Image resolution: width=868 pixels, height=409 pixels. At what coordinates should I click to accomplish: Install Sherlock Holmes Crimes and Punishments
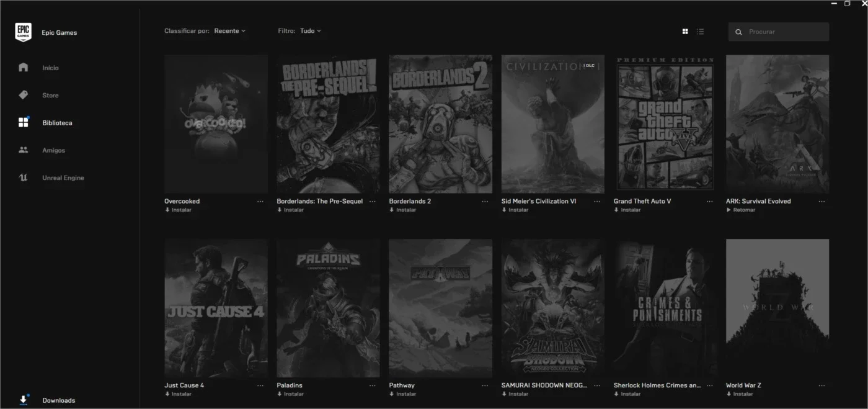[627, 394]
